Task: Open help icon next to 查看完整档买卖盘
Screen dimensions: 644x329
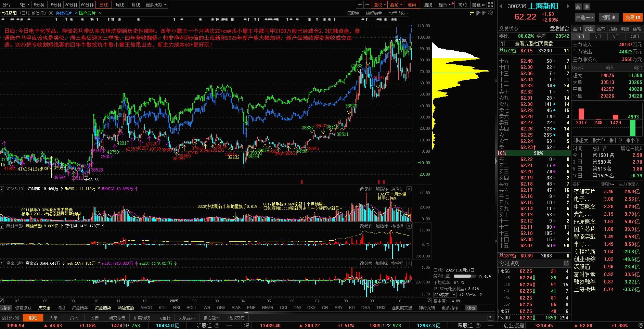Action: (502, 43)
